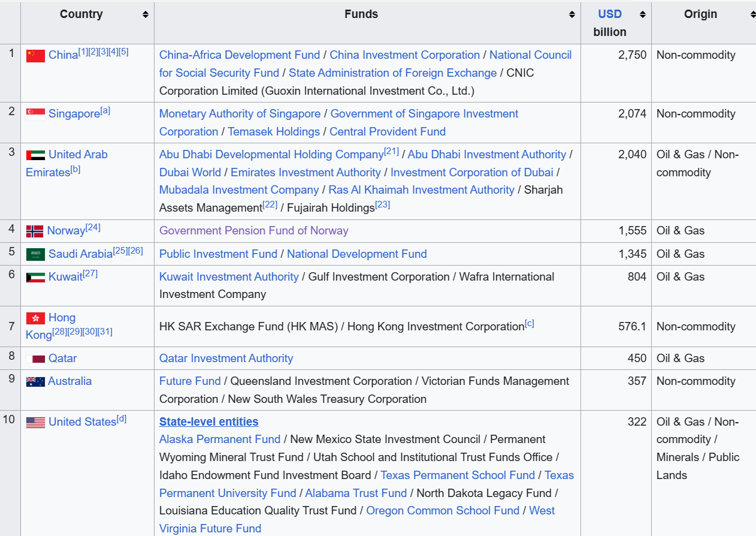
Task: Open Alaska Permanent Fund link
Action: pos(220,439)
